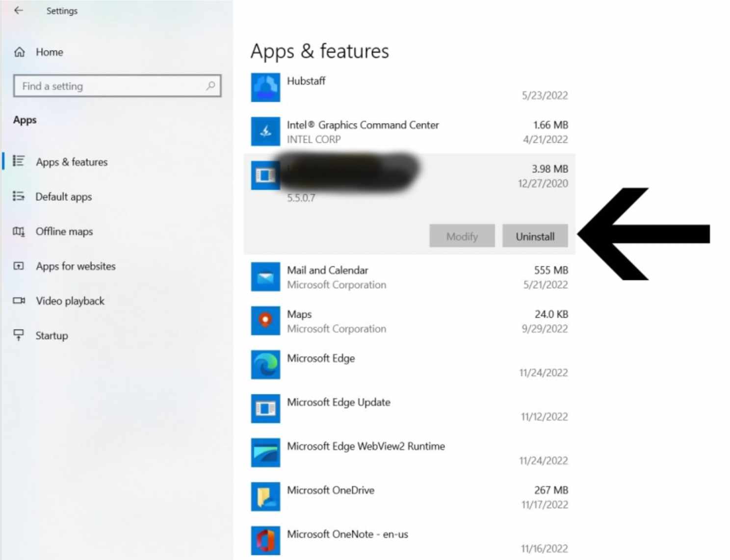Click Microsoft Edge WebView2 Runtime icon

pyautogui.click(x=265, y=453)
